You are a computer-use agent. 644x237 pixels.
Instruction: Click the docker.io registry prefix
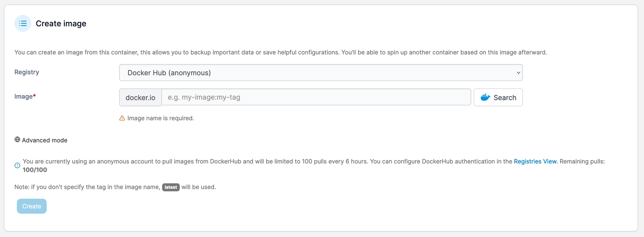pyautogui.click(x=140, y=97)
